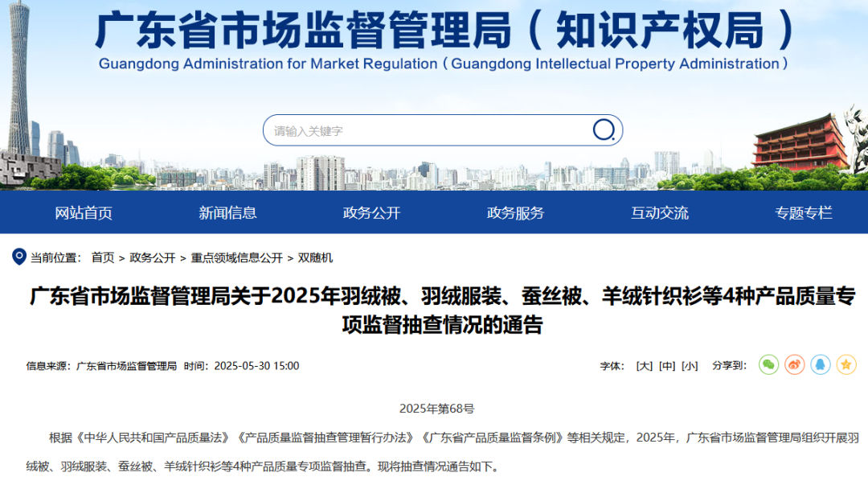Share article to WeChat
868x481 pixels.
(x=769, y=365)
